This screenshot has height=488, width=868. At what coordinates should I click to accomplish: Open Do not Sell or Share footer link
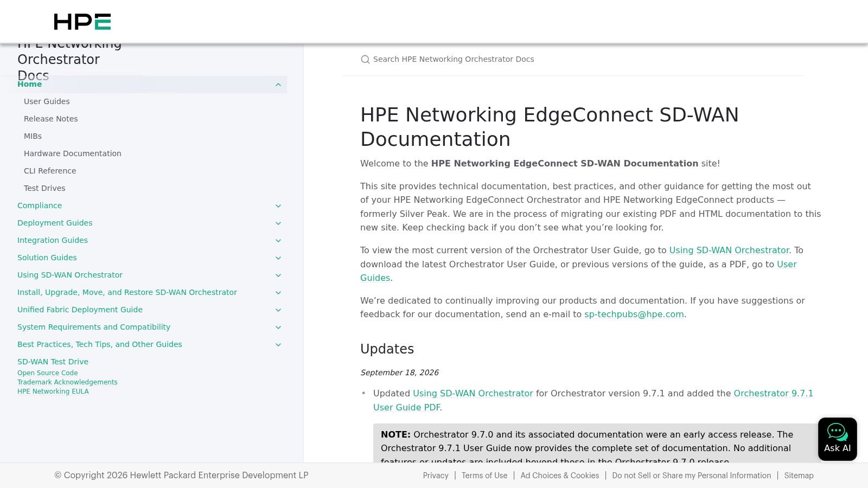(692, 476)
